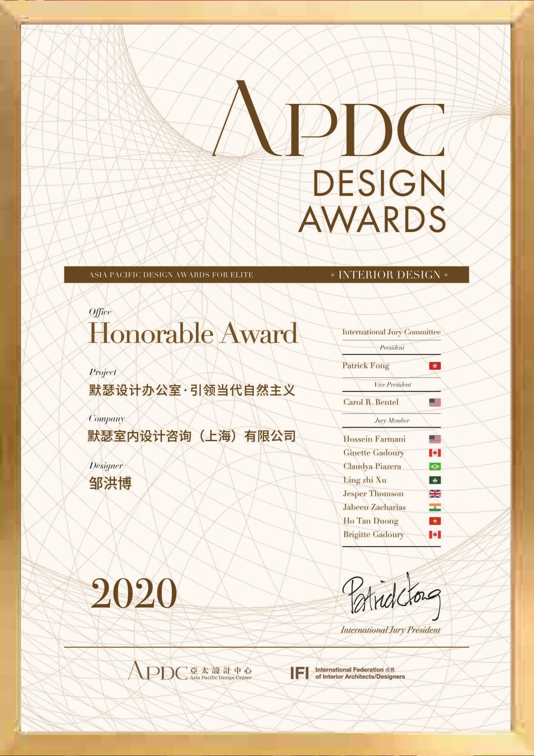Click the Canada flag beside Ginette Gadoury
534x756 pixels.
pos(435,453)
